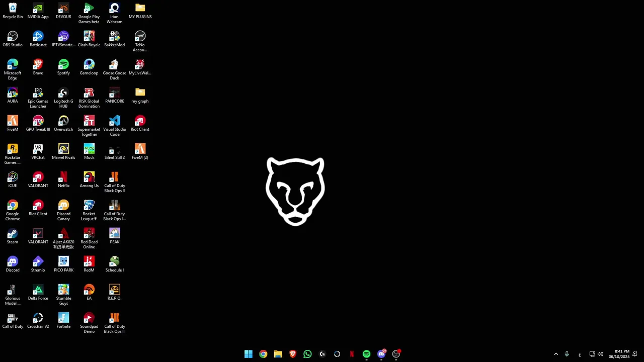Select the Gameloop shortcut
This screenshot has height=362, width=644.
[x=89, y=67]
